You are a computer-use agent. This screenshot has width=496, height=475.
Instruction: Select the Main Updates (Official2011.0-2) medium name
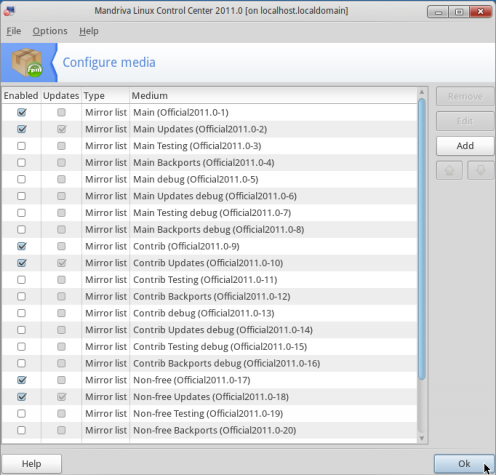[200, 129]
